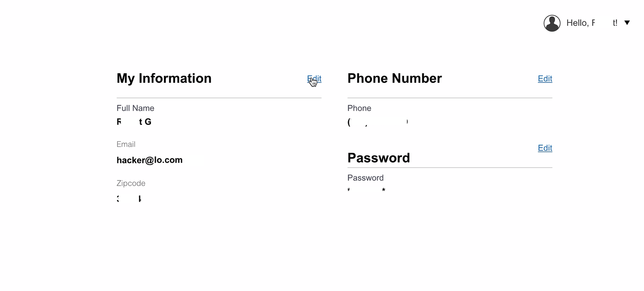
Task: Click the redacted phone number value
Action: [378, 122]
